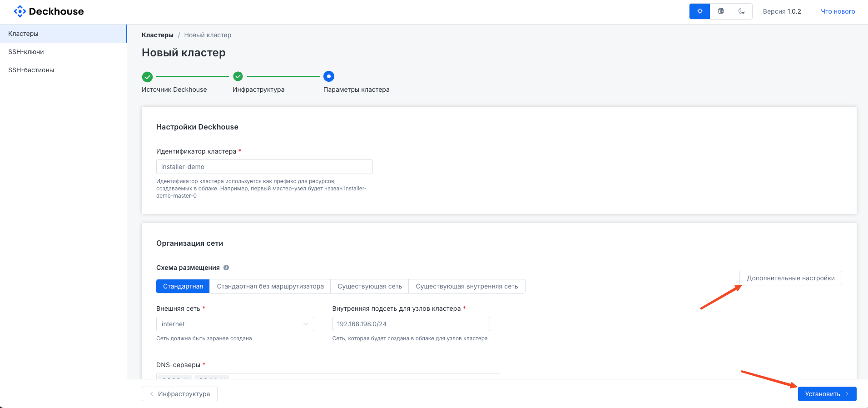Go back with the Инфраструктура button

tap(179, 394)
